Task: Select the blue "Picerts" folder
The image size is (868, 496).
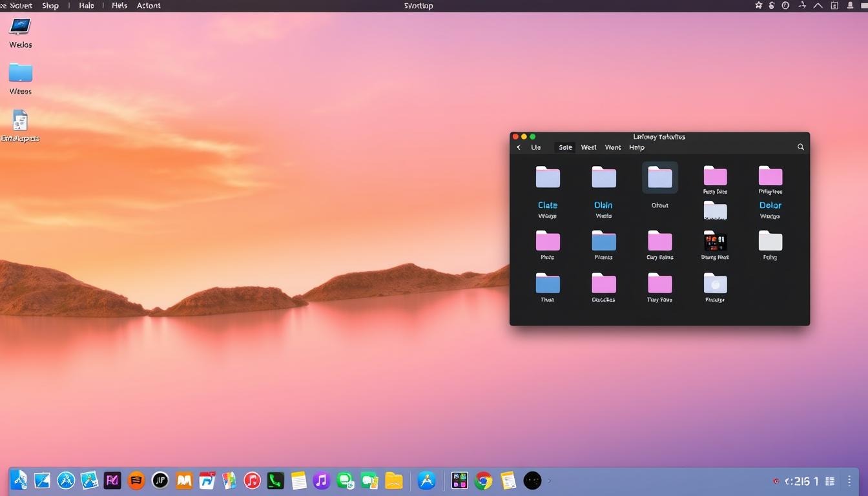Action: coord(604,241)
